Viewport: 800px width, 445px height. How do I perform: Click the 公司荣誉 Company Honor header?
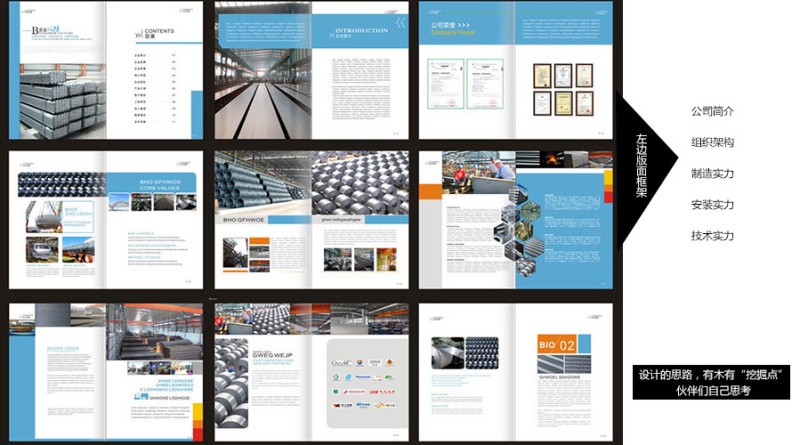(458, 27)
